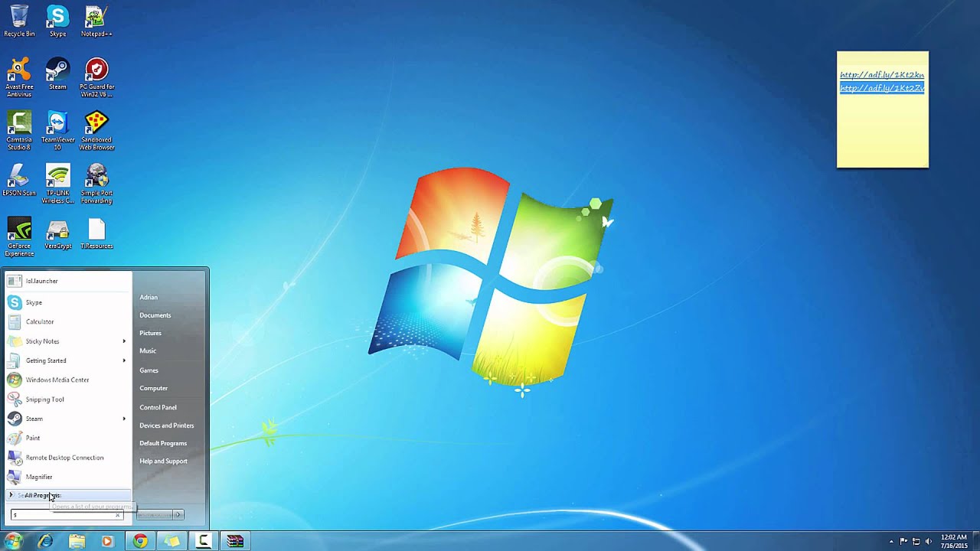Open Internet Explorer from the taskbar

[45, 541]
